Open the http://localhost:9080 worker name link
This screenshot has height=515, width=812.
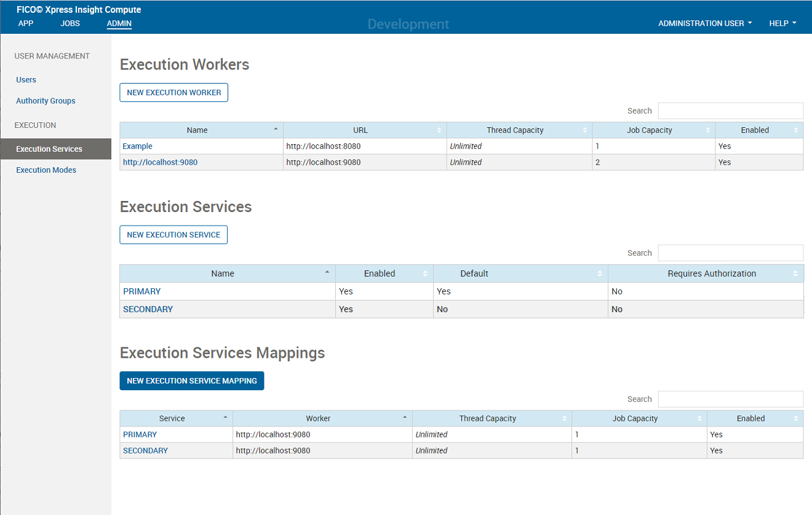(x=160, y=162)
